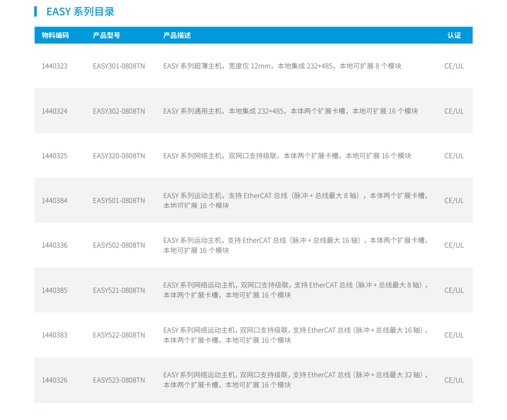Viewport: 507px width, 420px height.
Task: Click the EASY521-0808TN product model
Action: [118, 290]
